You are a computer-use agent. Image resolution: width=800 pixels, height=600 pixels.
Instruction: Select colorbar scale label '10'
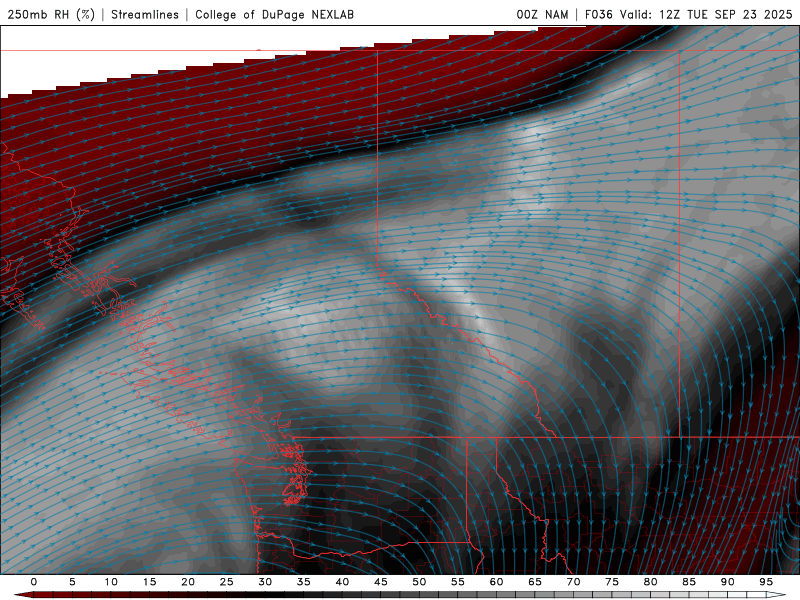tap(111, 582)
